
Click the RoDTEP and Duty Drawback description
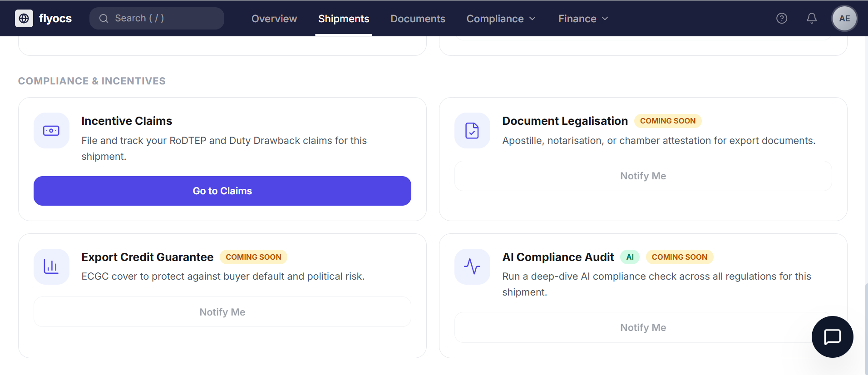pyautogui.click(x=224, y=148)
